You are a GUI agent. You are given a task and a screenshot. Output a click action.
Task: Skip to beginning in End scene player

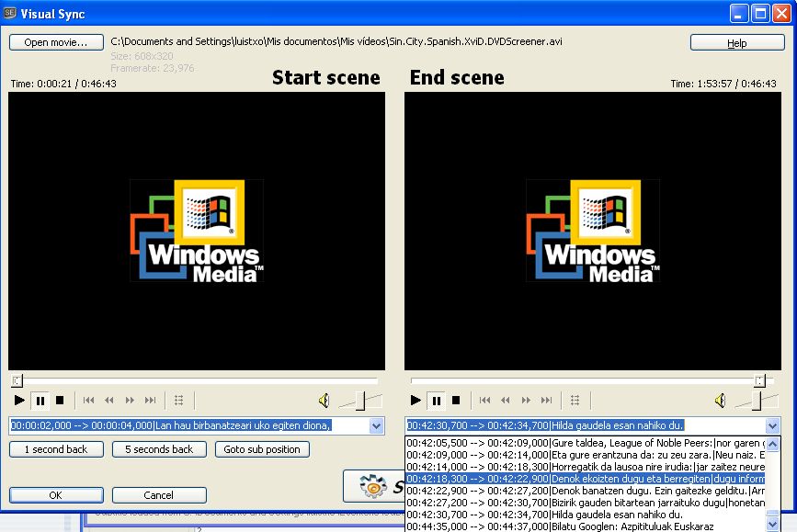(x=484, y=401)
